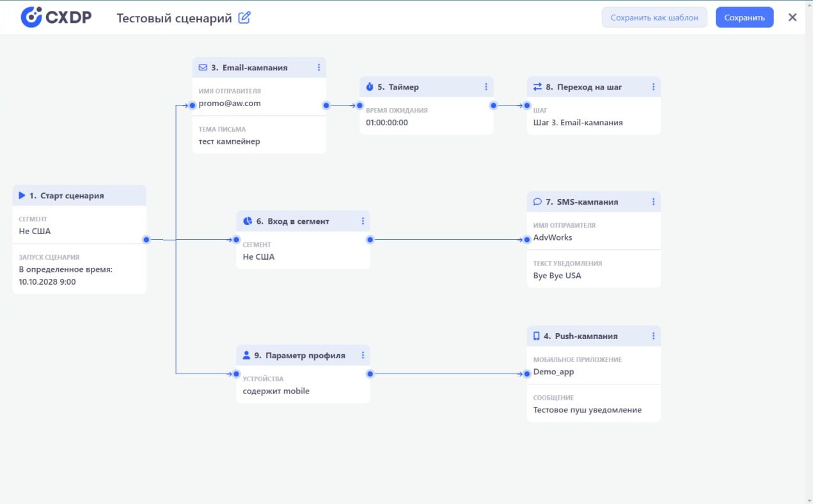813x504 pixels.
Task: Click the sender promo@aw.com
Action: (x=230, y=103)
